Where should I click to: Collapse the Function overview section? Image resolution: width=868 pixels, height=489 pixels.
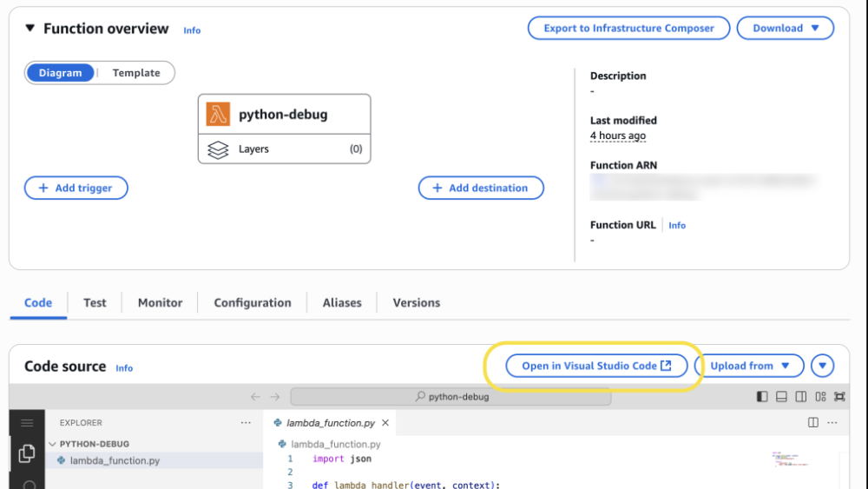pyautogui.click(x=30, y=29)
